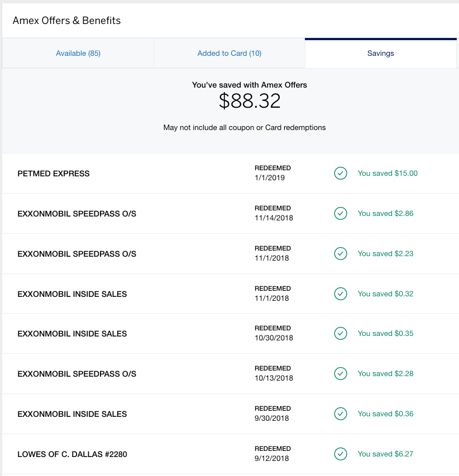Click the 'You saved $2.86' text
459x476 pixels.
coord(385,213)
